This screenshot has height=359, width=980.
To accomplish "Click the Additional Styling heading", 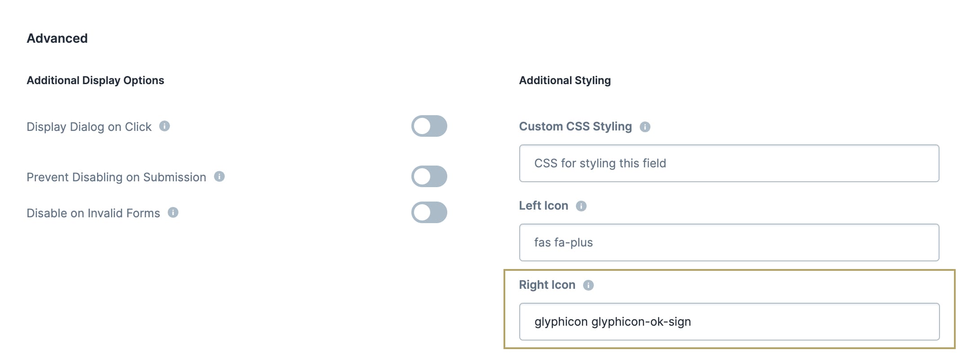I will coord(565,81).
